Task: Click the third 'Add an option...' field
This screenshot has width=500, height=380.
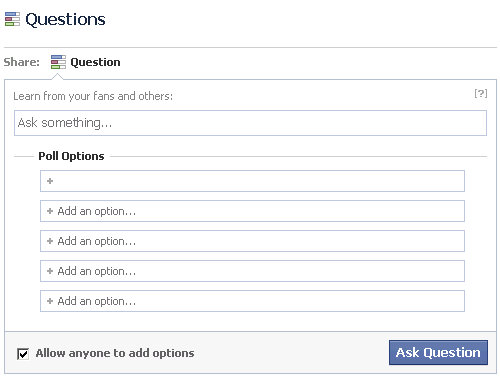Action: tap(252, 241)
